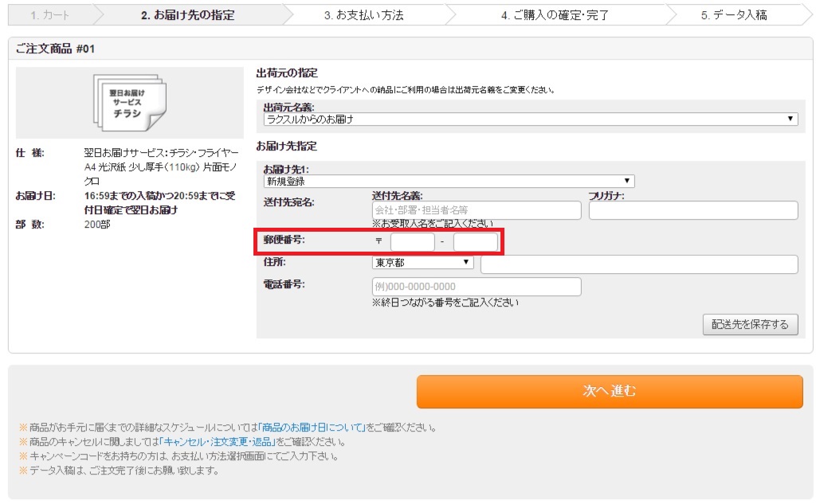Click the ご注文商品 #01 section header
The height and width of the screenshot is (504, 820).
coord(56,49)
